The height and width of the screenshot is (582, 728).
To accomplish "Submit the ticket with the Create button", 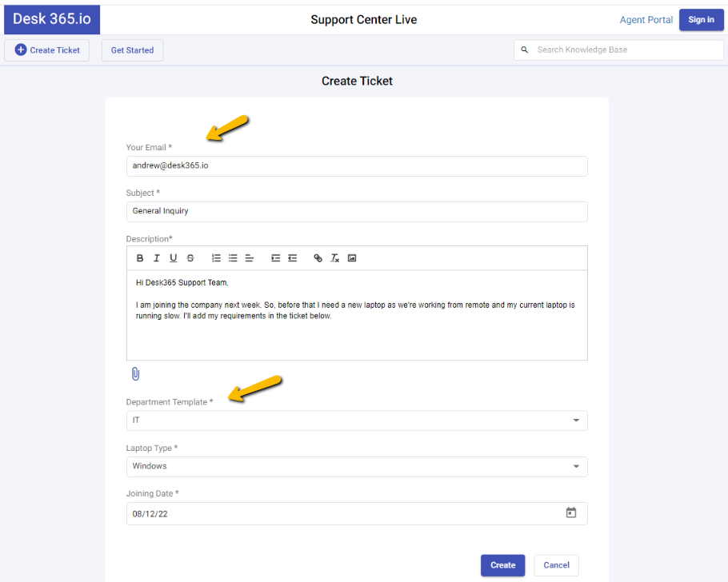I will point(502,564).
